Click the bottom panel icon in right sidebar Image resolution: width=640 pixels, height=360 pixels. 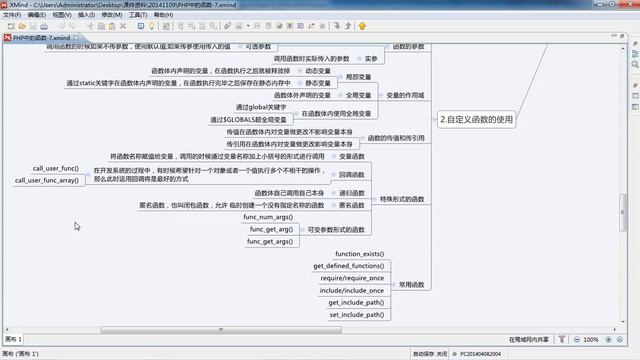635,107
